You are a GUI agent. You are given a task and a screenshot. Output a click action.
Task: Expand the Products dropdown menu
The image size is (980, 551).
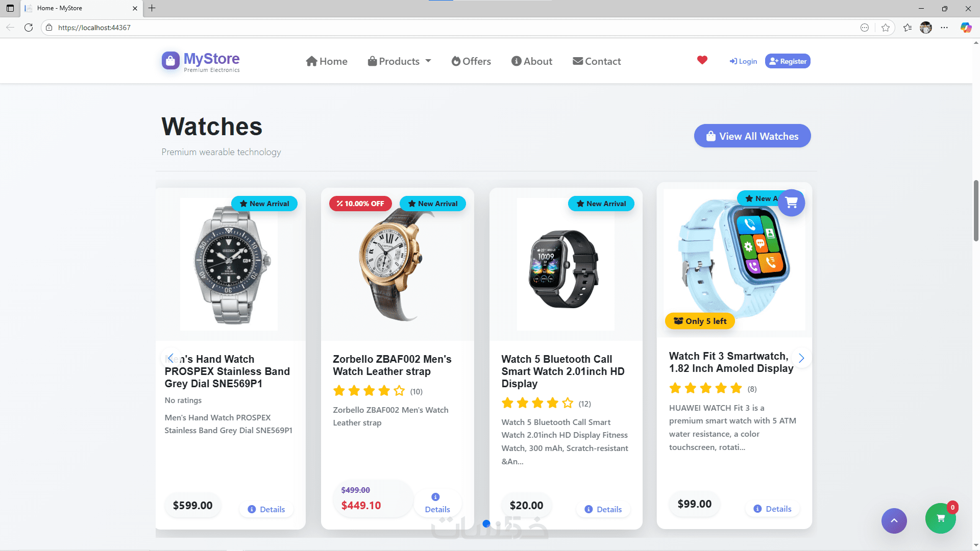(400, 61)
